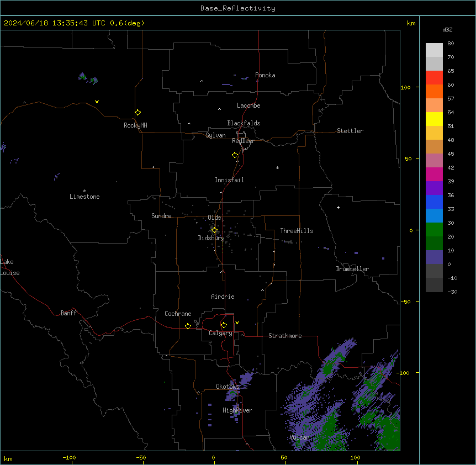Select the Lake Louise label

10,267
